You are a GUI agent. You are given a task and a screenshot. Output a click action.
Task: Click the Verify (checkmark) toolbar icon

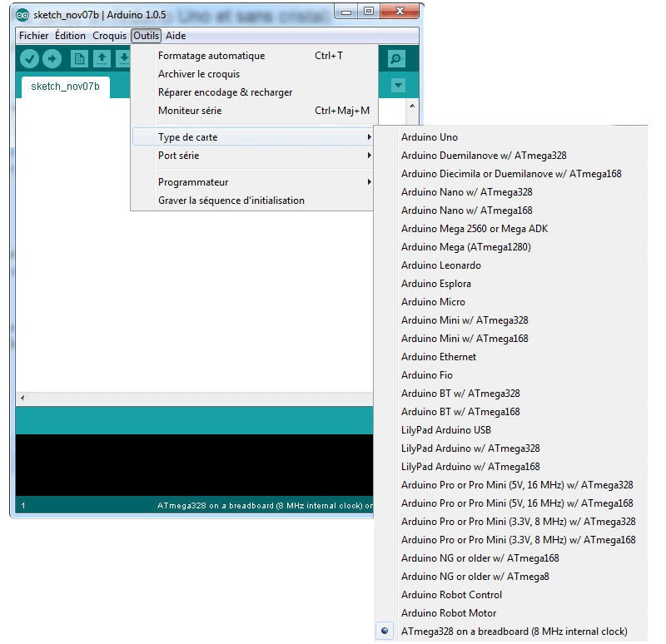(29, 58)
